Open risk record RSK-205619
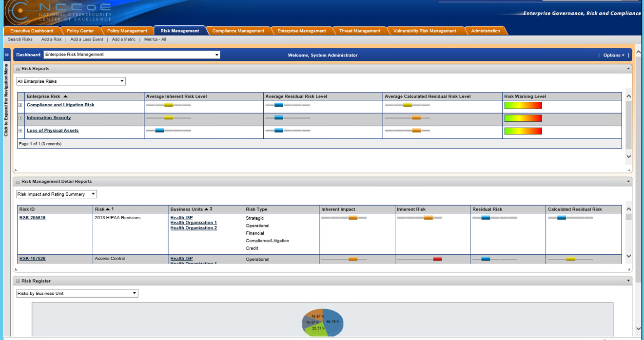Screen dimensions: 644x340 pyautogui.click(x=33, y=218)
